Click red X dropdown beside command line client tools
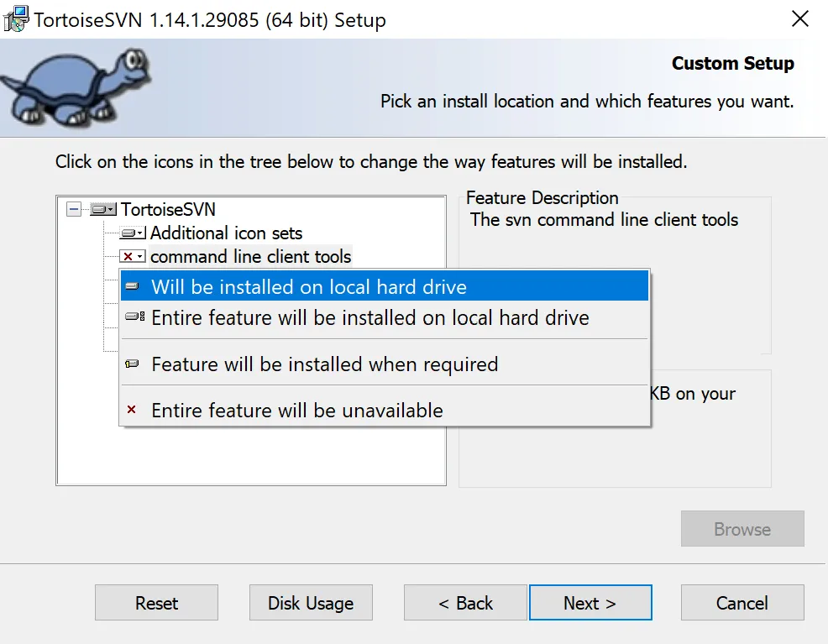 click(x=133, y=257)
